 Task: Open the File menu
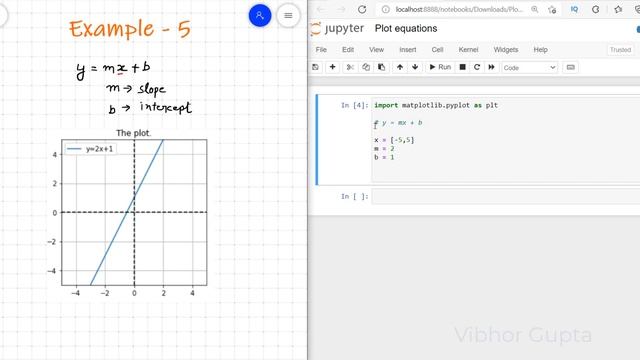(x=321, y=50)
